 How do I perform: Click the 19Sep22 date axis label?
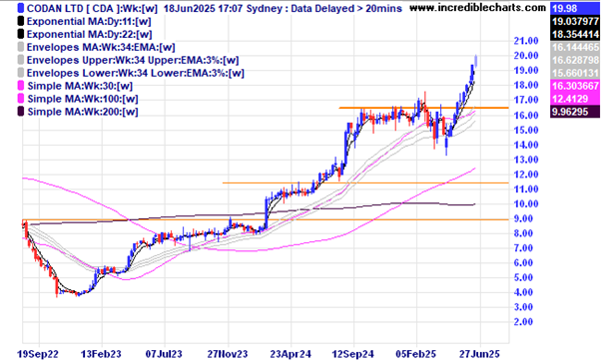[x=38, y=354]
